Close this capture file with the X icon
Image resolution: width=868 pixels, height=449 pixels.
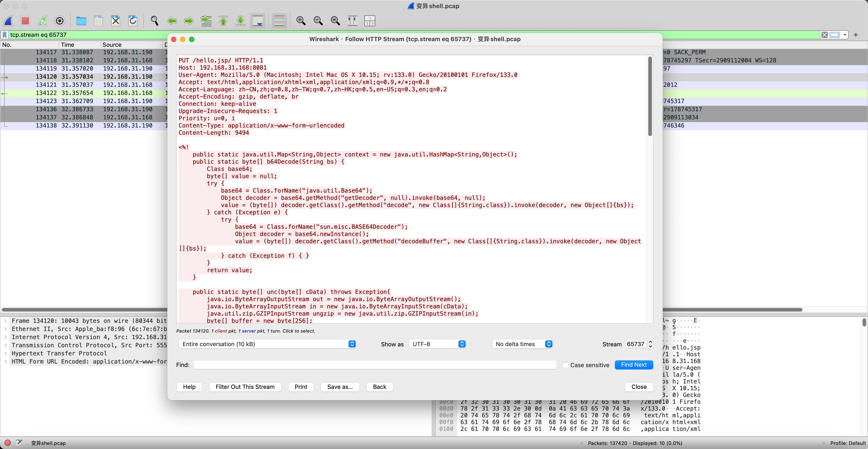coord(116,21)
